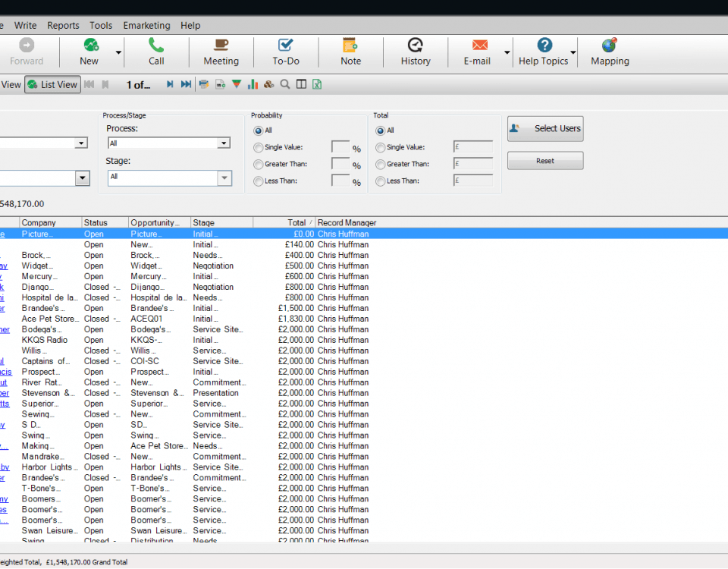The height and width of the screenshot is (569, 728).
Task: Go to first record arrow
Action: click(x=89, y=84)
